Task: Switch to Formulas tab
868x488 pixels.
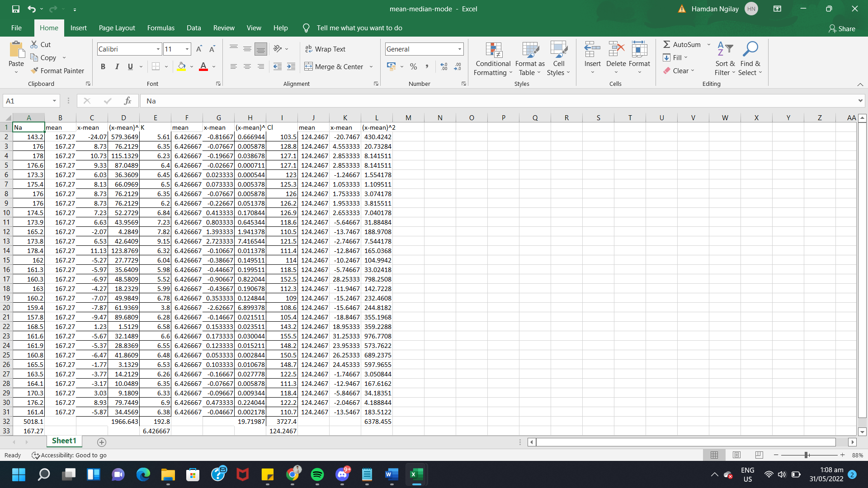Action: click(x=160, y=28)
